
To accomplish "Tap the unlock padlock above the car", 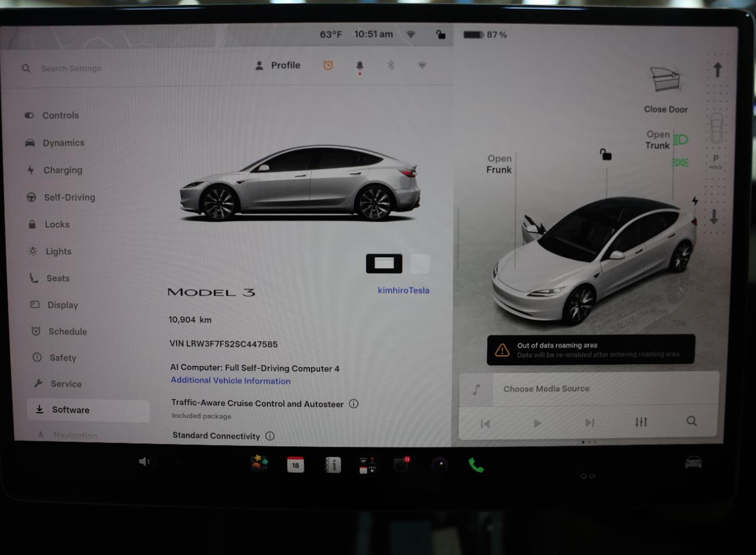I will [x=605, y=155].
